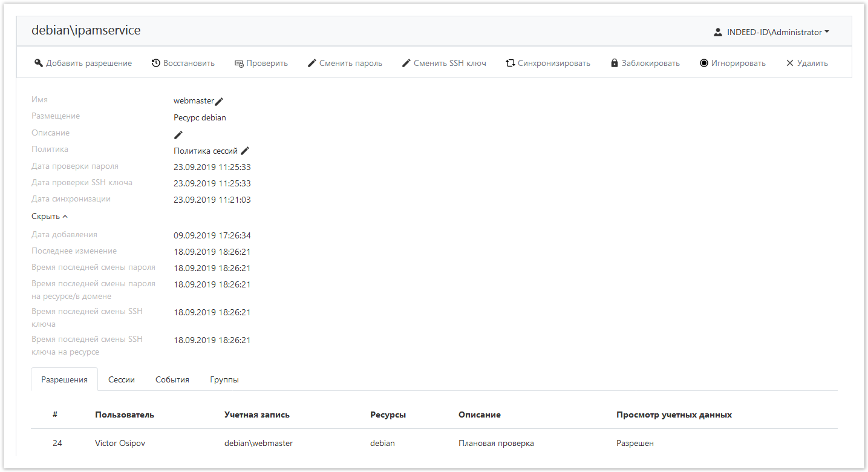Click the Удалить cross icon

click(x=789, y=62)
